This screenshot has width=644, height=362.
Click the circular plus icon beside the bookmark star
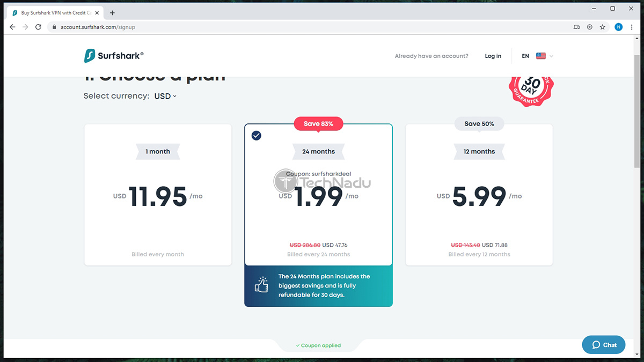(x=590, y=27)
